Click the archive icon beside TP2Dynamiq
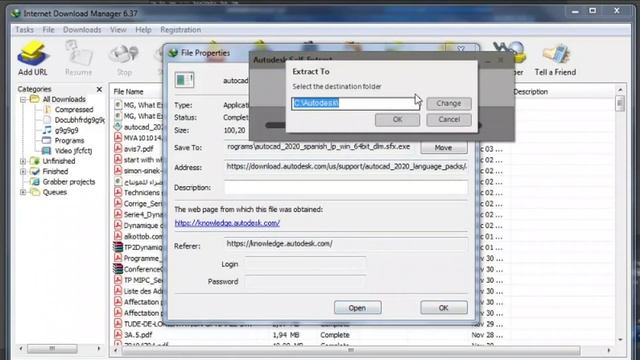The height and width of the screenshot is (360, 640). [118, 247]
